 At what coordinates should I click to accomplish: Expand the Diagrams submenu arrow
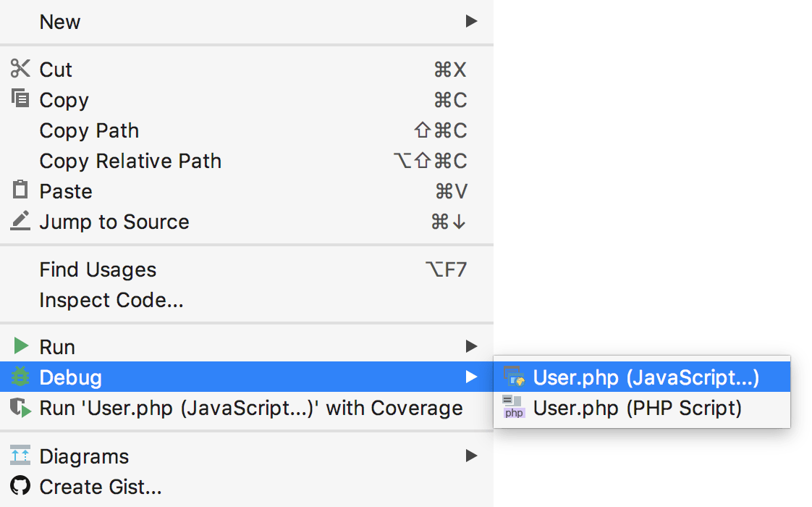[x=471, y=456]
